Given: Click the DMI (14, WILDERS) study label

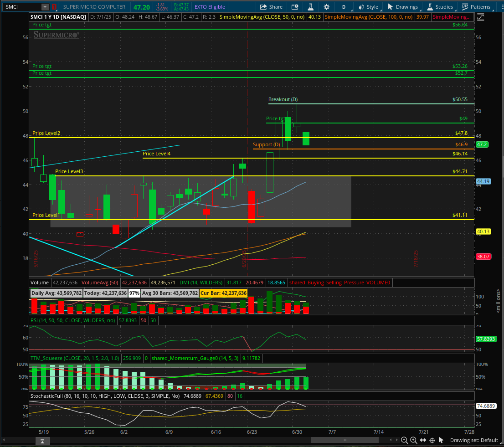Looking at the screenshot, I should [x=201, y=283].
